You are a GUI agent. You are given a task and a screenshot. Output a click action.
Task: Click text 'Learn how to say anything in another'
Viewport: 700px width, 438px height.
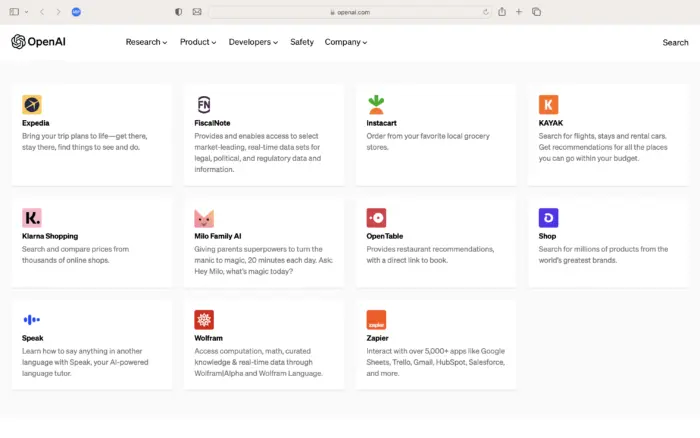(82, 351)
